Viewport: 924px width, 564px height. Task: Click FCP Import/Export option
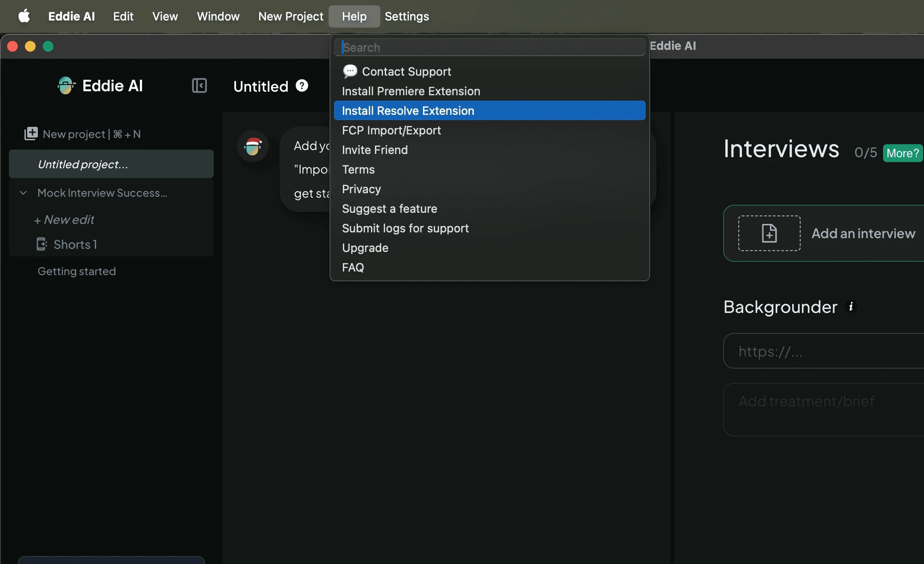tap(391, 130)
